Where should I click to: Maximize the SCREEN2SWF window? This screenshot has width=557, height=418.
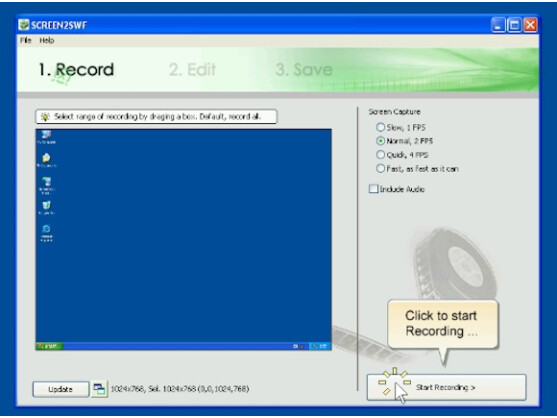pos(514,25)
